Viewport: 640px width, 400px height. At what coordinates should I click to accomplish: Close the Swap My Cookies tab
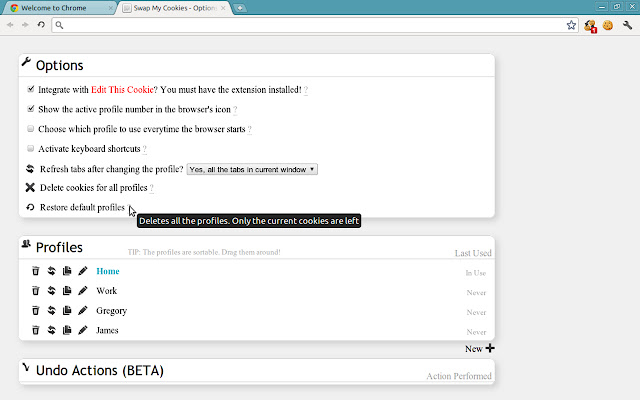pyautogui.click(x=223, y=8)
